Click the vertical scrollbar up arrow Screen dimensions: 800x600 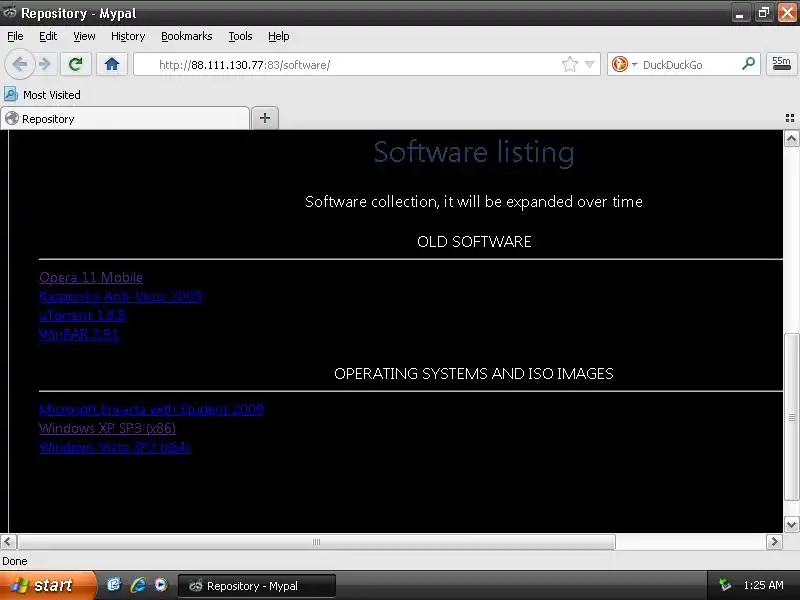tap(791, 139)
